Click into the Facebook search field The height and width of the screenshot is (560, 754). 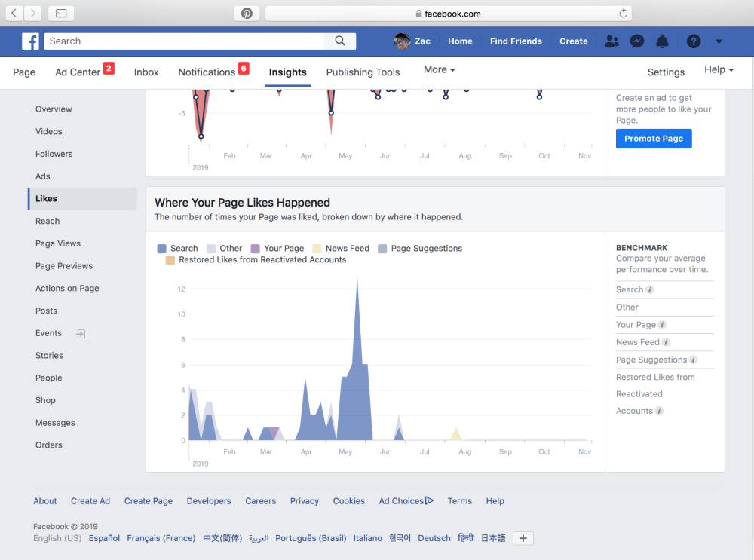(185, 41)
